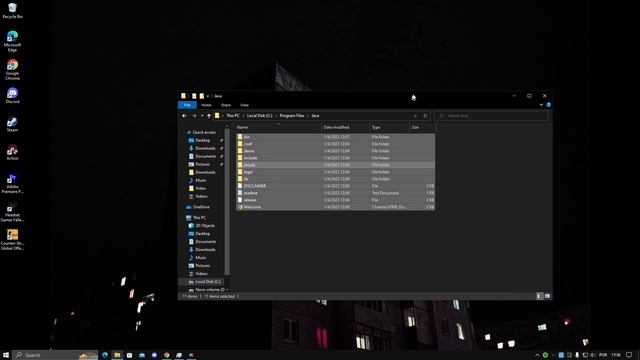
Task: Open the Share ribbon tab
Action: [x=226, y=105]
